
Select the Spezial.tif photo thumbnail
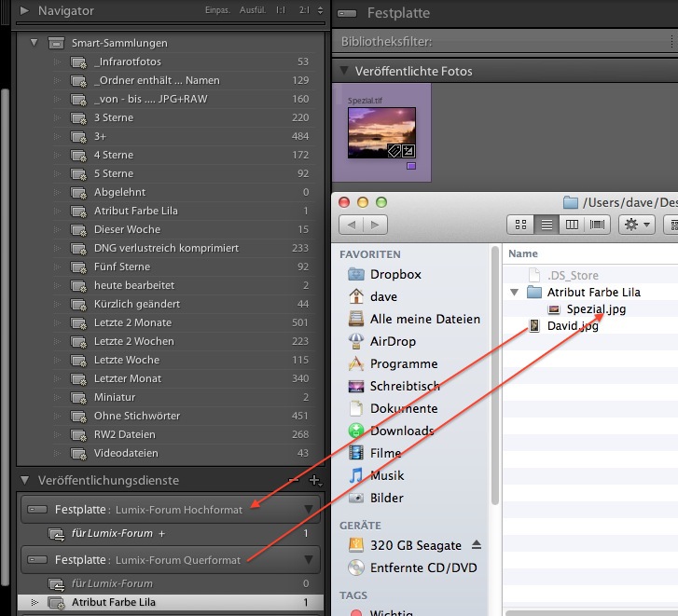382,131
